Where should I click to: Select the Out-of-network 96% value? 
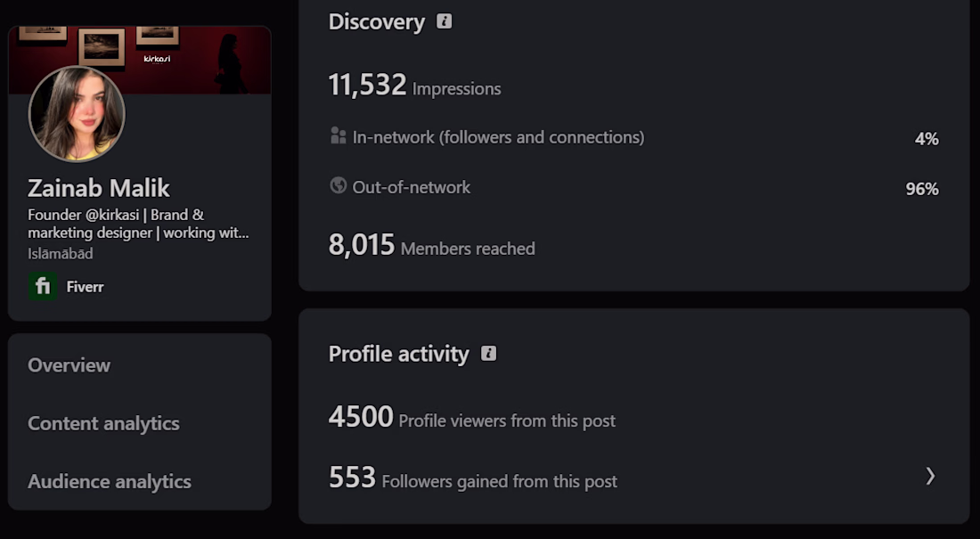pyautogui.click(x=922, y=189)
